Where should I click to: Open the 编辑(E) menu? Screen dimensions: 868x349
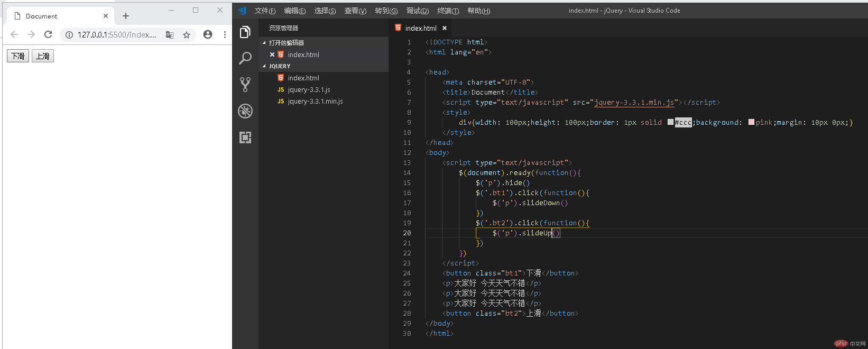click(x=295, y=11)
